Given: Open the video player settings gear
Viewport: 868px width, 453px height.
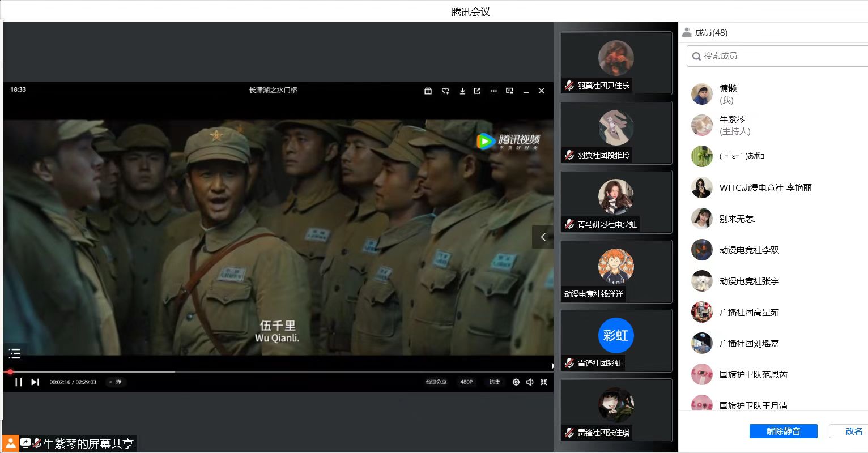Looking at the screenshot, I should 516,382.
